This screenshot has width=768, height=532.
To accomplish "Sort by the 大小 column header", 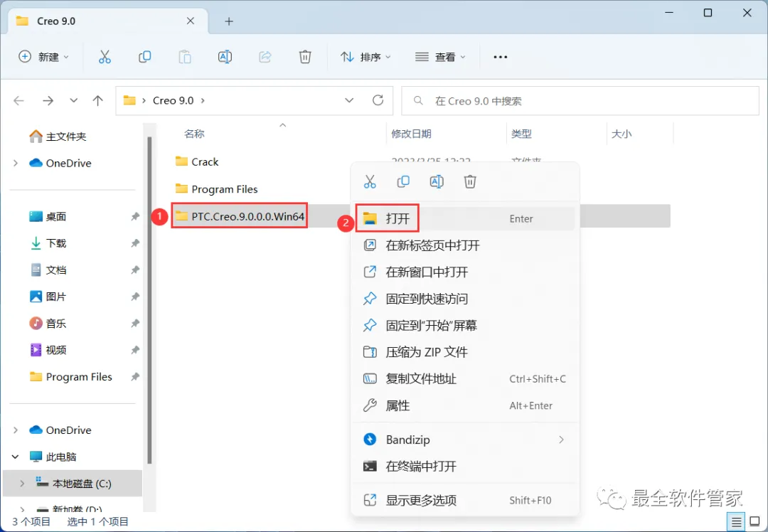I will (x=621, y=134).
